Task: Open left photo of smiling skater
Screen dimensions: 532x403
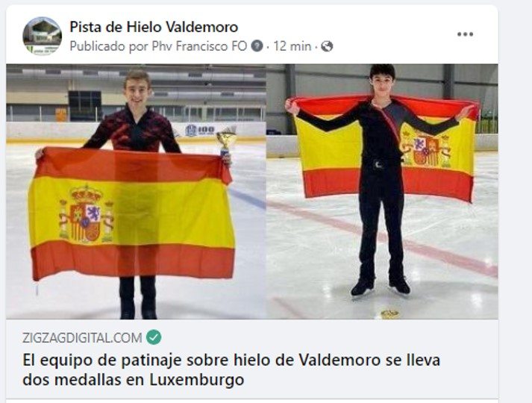Action: tap(136, 191)
